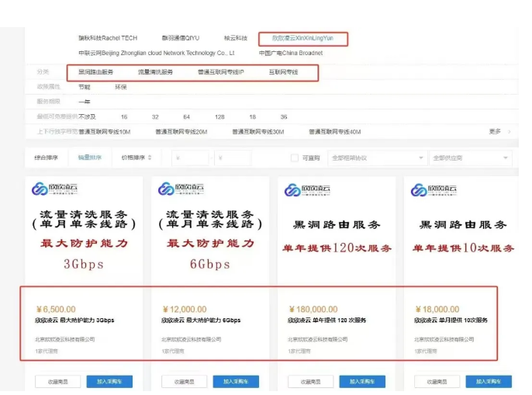
Task: Open product title 单年提供 120 次服务
Action: pyautogui.click(x=327, y=321)
